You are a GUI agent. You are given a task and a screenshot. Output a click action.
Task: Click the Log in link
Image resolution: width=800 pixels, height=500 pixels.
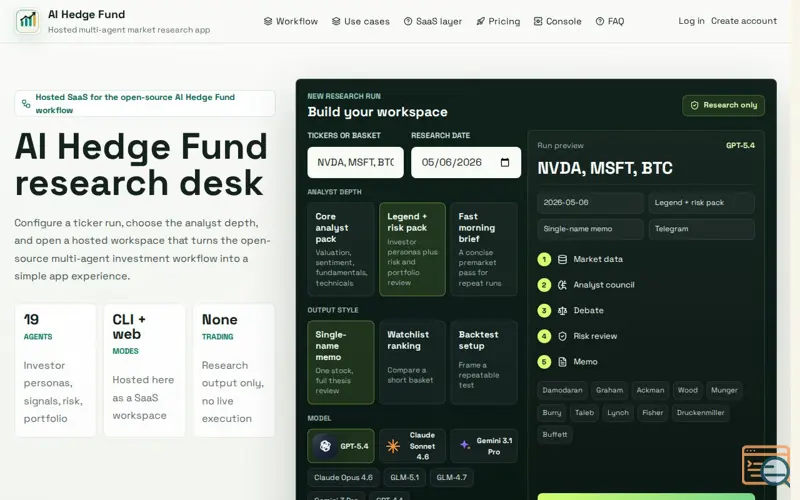pos(691,21)
